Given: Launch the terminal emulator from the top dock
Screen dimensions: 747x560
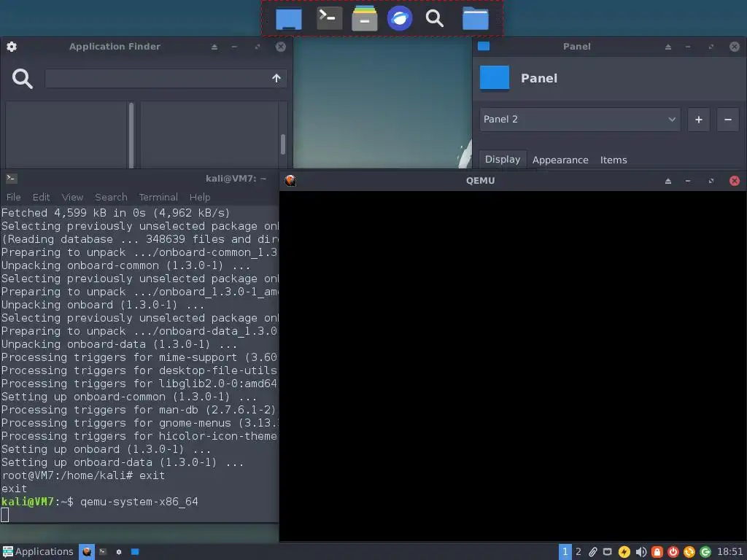Looking at the screenshot, I should pos(329,18).
